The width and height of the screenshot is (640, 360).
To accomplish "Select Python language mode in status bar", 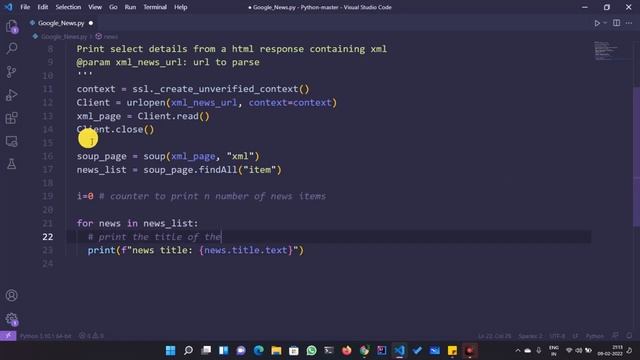I will 594,336.
